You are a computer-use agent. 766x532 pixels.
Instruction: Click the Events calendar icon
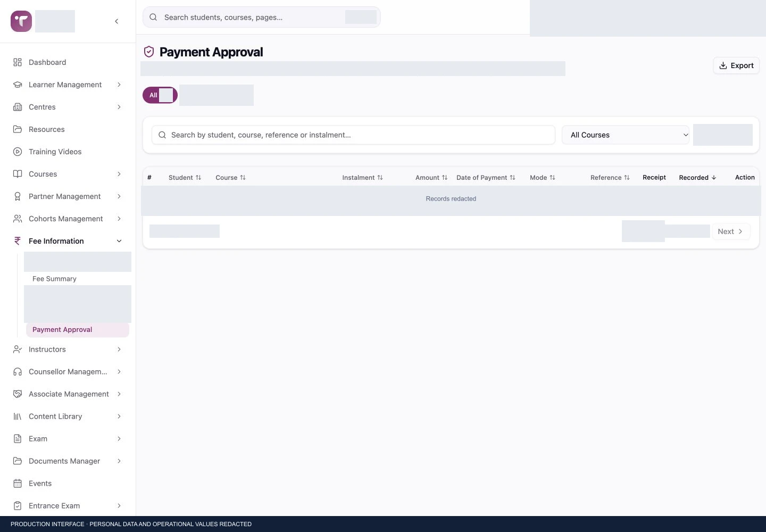[18, 484]
